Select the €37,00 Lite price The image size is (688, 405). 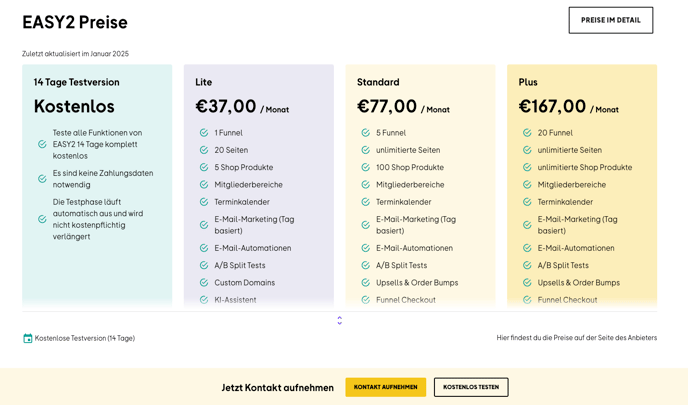[x=226, y=106]
